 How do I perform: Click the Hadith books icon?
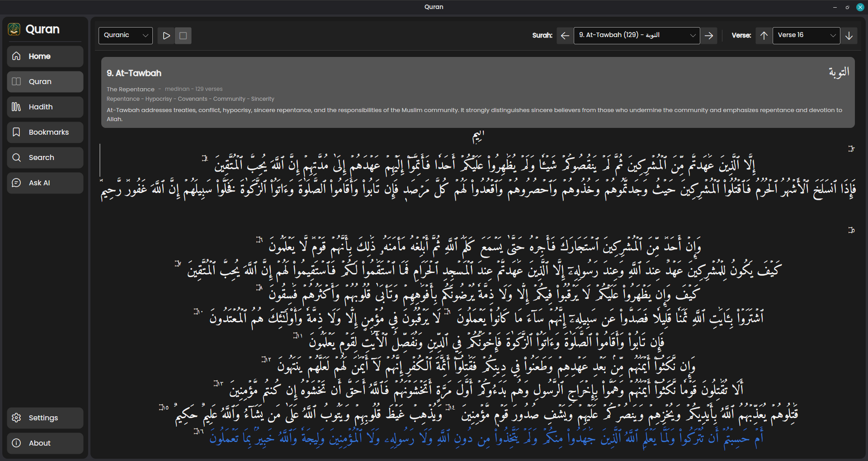click(x=16, y=107)
